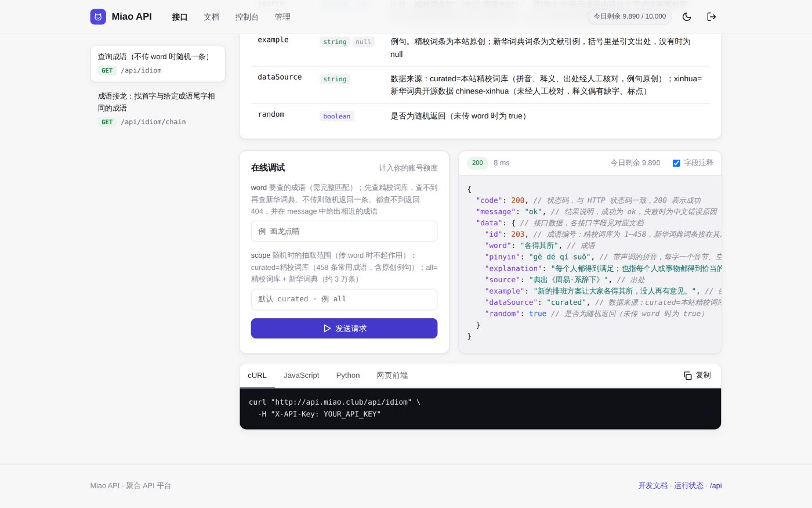The image size is (812, 508).
Task: Click the random field name in table
Action: pos(271,114)
